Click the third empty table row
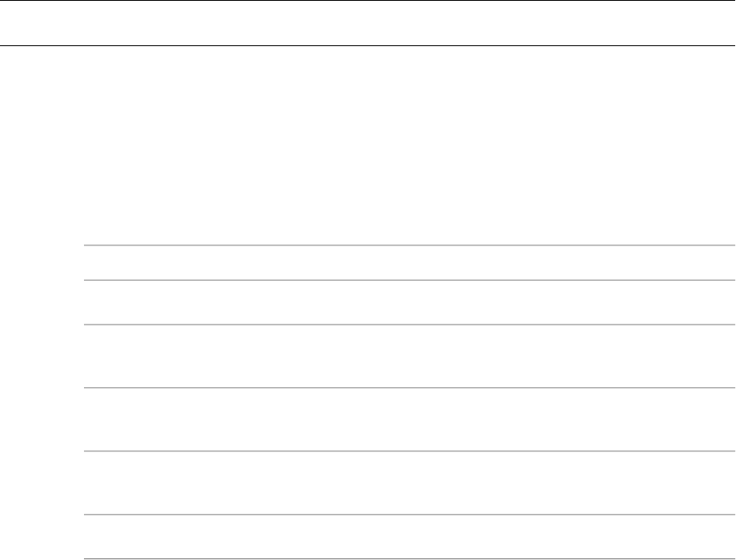 coord(409,356)
